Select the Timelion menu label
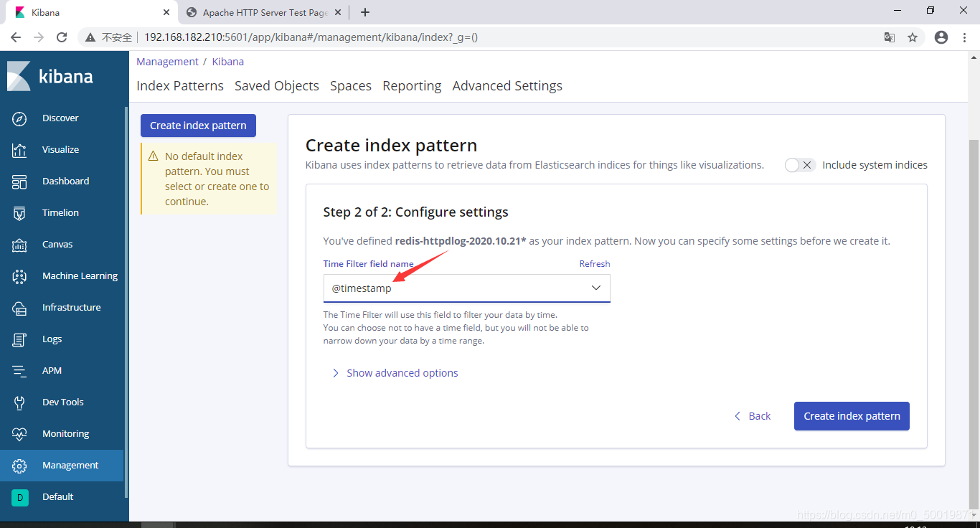Image resolution: width=980 pixels, height=528 pixels. point(60,213)
